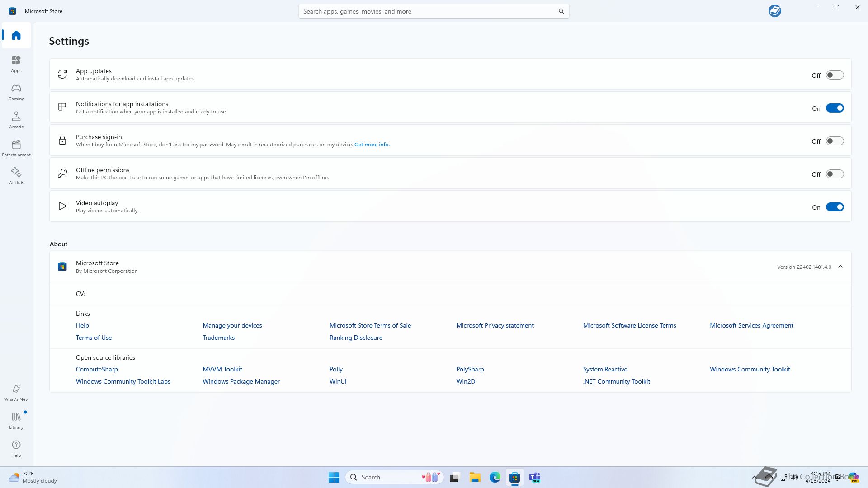Open the Entertainment section
This screenshot has width=868, height=488.
16,148
